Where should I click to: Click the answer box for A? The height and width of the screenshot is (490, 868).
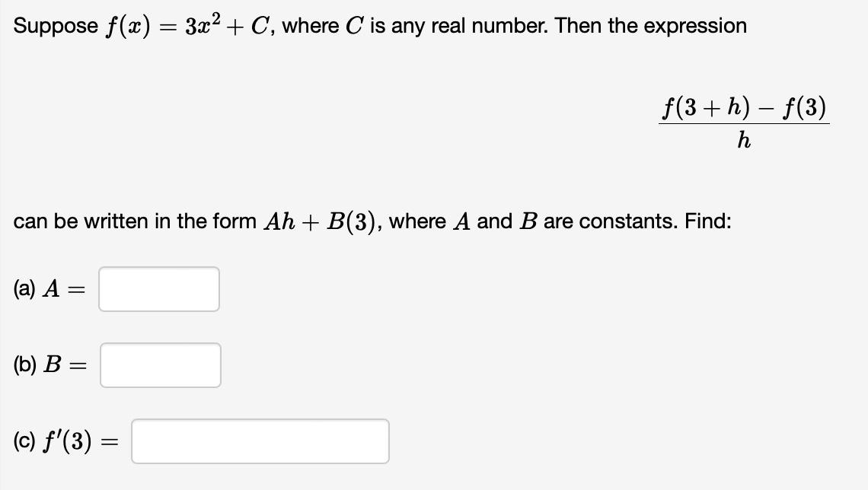(158, 289)
